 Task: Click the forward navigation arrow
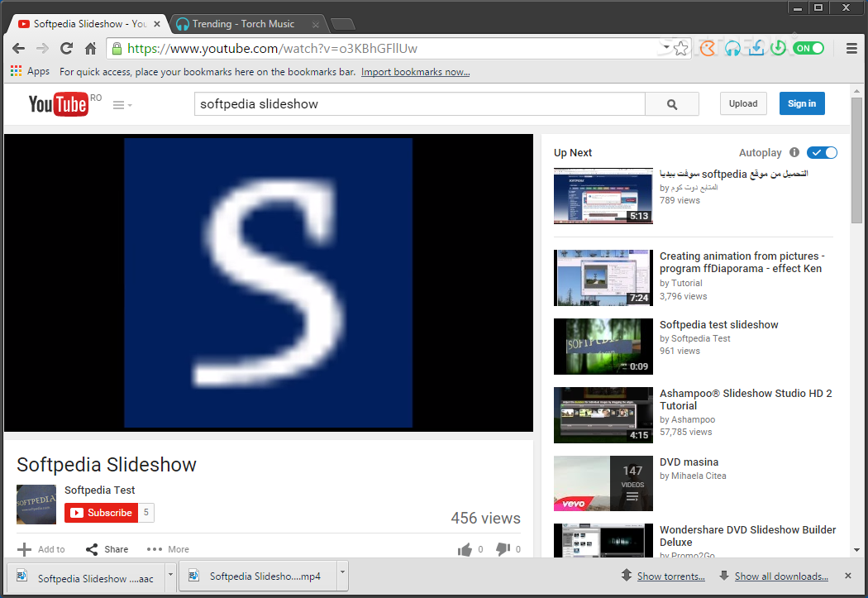pos(42,49)
